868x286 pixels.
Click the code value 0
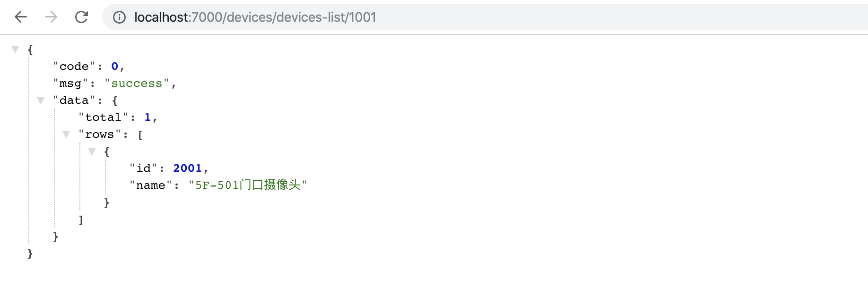[115, 67]
